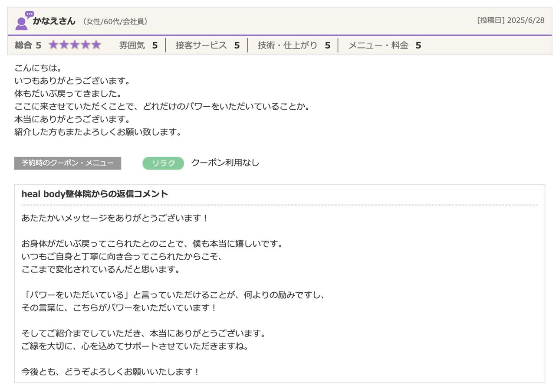
Task: Click the middle (third) rating star
Action: [x=75, y=45]
